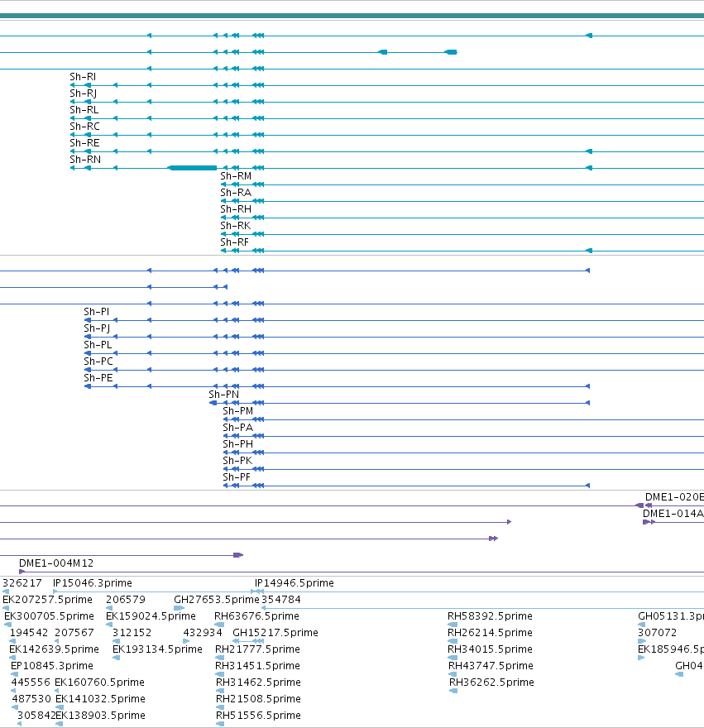This screenshot has height=728, width=704.
Task: Click the DME1-020E clone label
Action: pos(674,497)
